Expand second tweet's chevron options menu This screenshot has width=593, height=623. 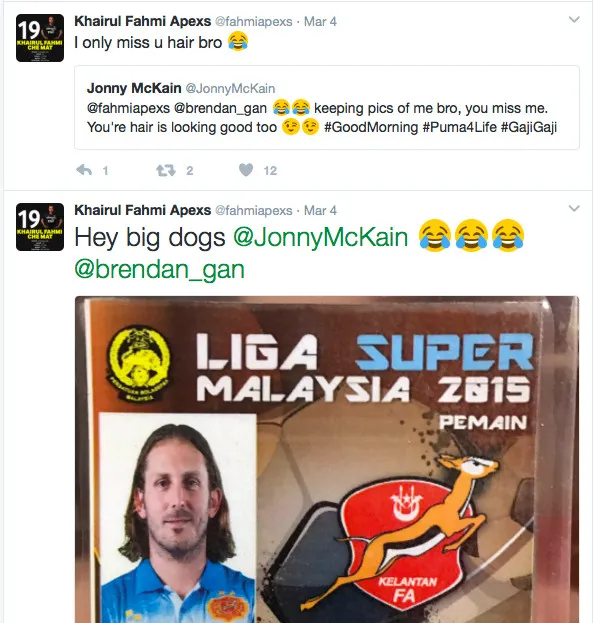pos(574,208)
